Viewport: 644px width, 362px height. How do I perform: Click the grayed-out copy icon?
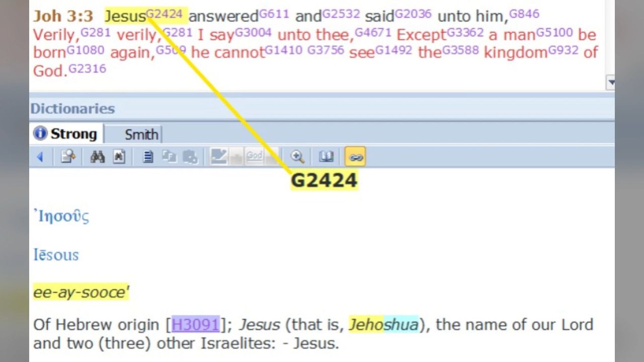(x=169, y=157)
